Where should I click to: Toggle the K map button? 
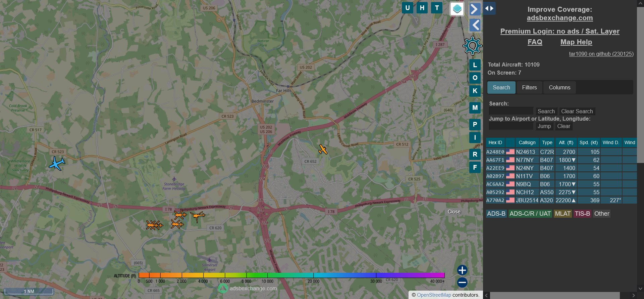click(475, 91)
